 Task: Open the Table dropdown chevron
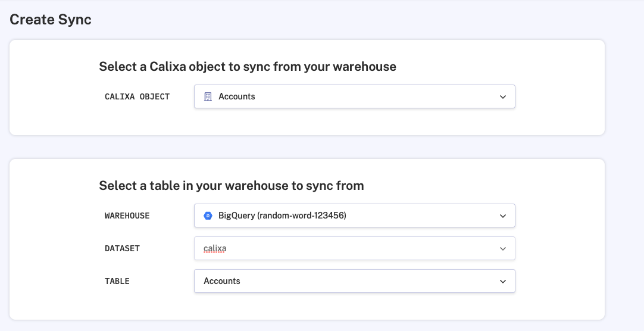click(503, 281)
